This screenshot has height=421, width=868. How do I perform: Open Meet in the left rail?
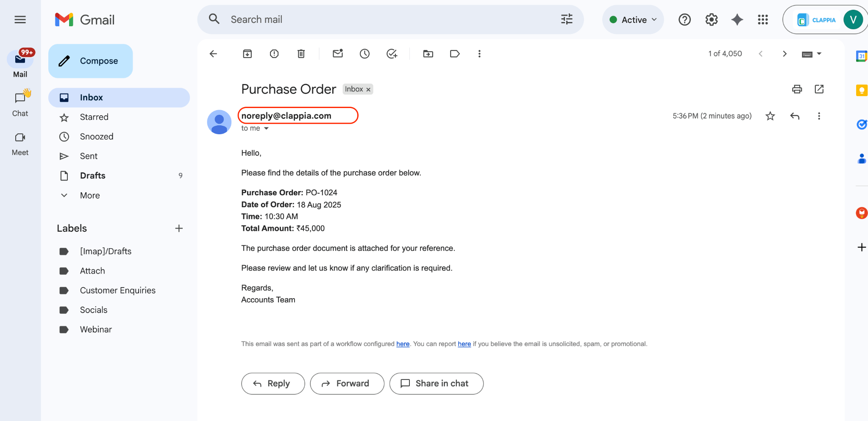tap(20, 143)
